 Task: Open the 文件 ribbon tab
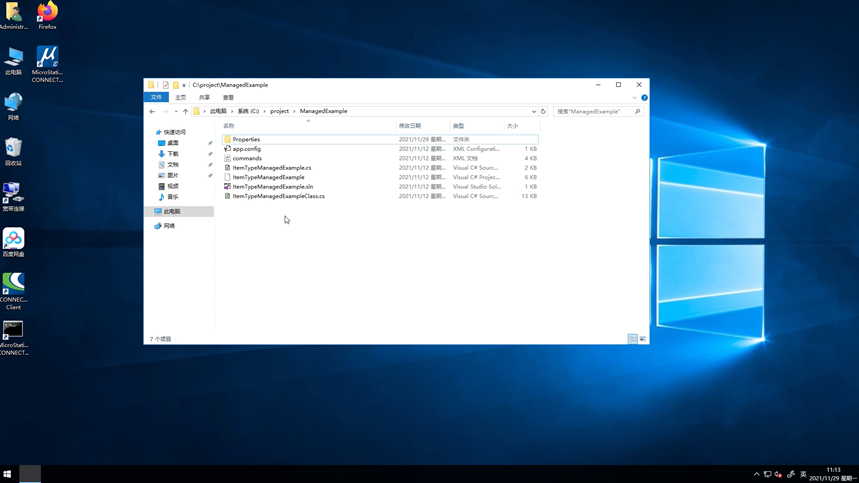click(156, 97)
